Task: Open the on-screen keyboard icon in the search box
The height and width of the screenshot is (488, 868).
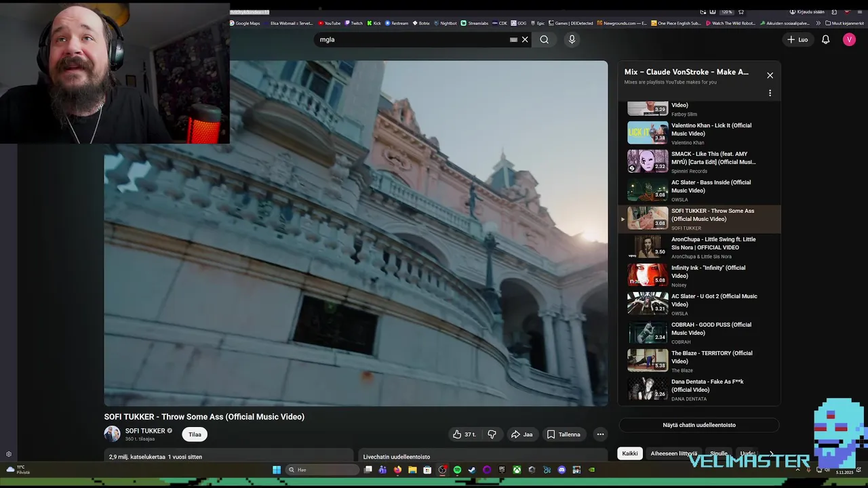Action: coord(513,39)
